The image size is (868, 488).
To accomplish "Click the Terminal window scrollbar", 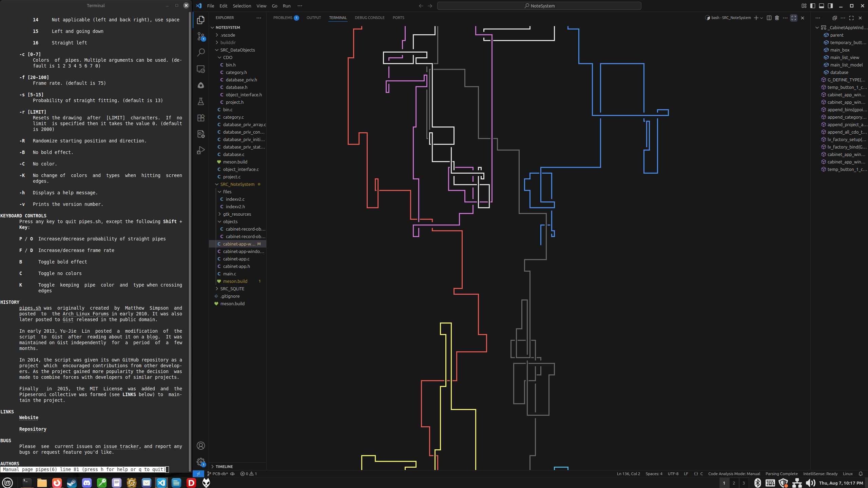I will click(190, 241).
